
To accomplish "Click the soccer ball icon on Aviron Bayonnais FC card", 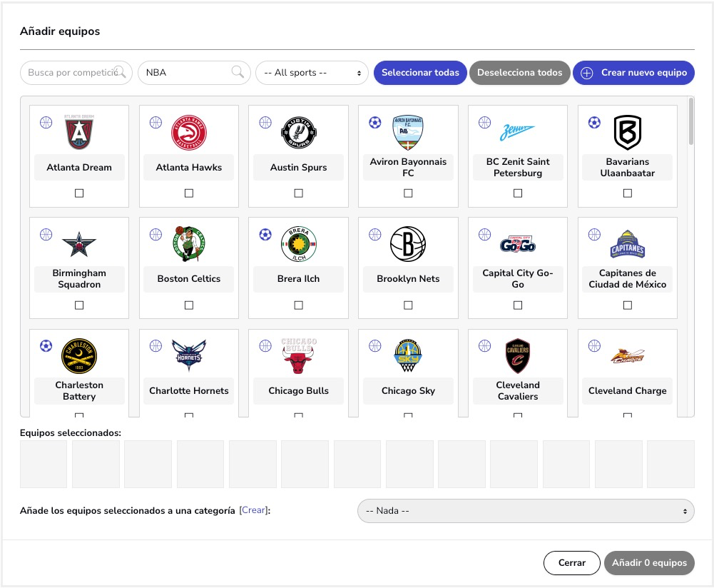I will (x=374, y=123).
